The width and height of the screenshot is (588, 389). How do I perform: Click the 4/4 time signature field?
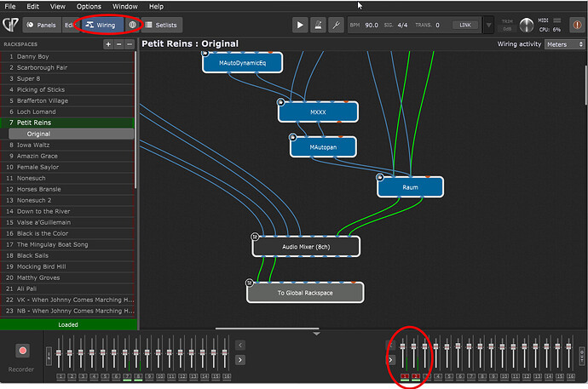pyautogui.click(x=402, y=25)
